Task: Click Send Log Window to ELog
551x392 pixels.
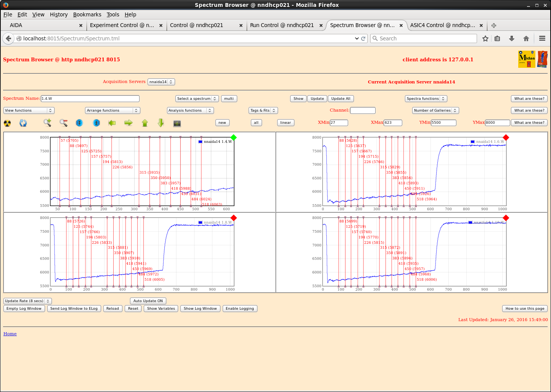Action: pyautogui.click(x=74, y=309)
